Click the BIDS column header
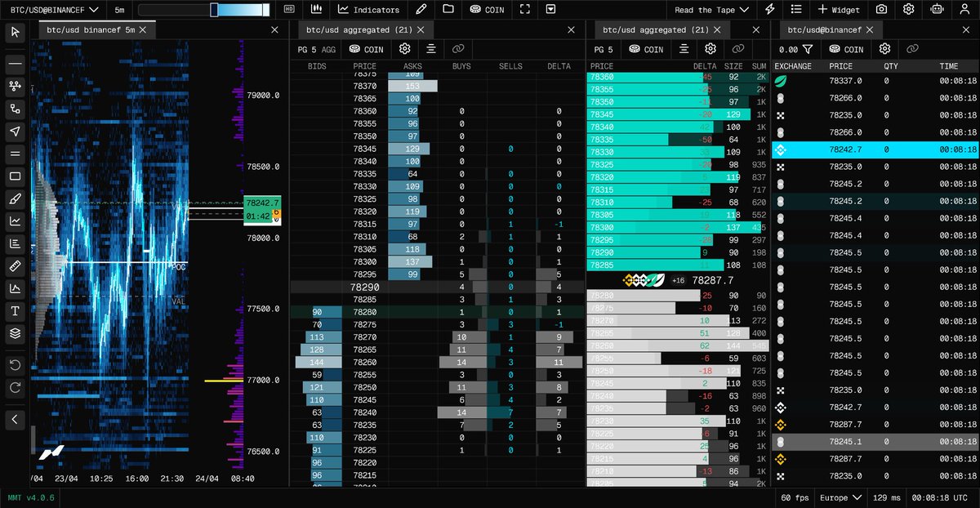The image size is (980, 508). tap(318, 66)
